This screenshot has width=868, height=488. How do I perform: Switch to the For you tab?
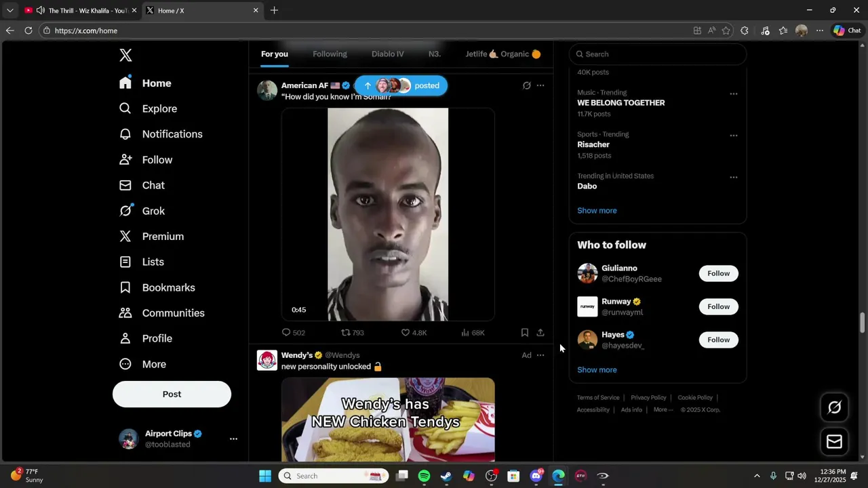(x=275, y=54)
